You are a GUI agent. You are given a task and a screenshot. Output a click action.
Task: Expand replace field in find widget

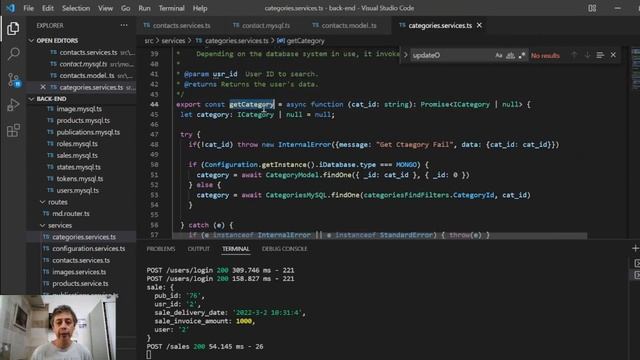click(405, 55)
